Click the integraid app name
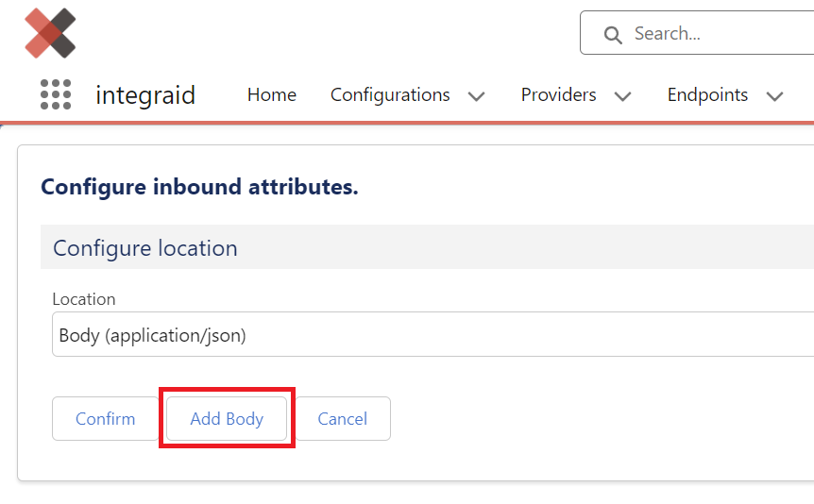The image size is (814, 504). (x=145, y=95)
